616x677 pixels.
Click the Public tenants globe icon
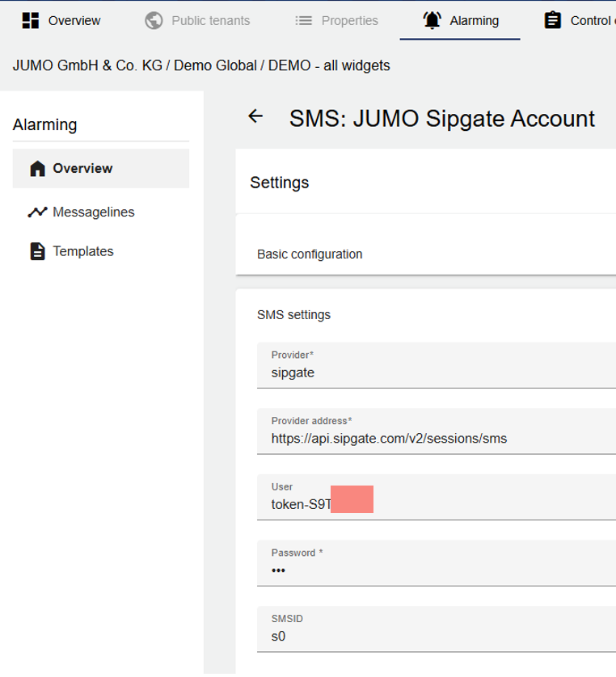(x=154, y=20)
